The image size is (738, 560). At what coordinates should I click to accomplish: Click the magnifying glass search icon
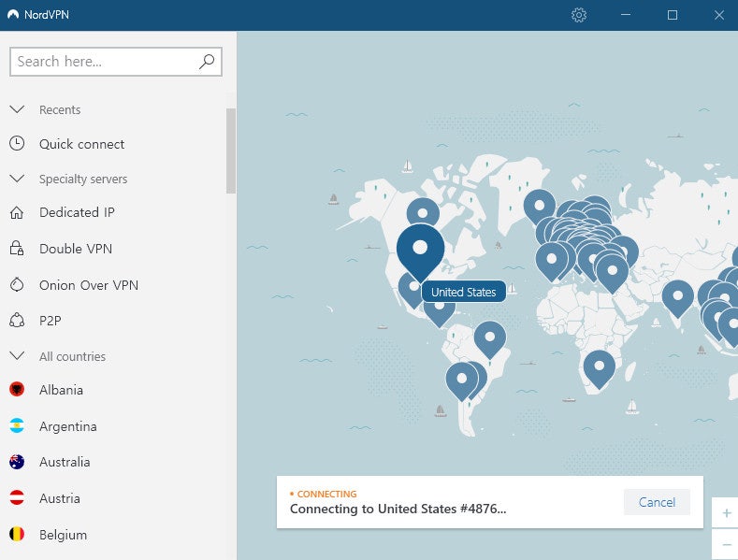pos(207,61)
